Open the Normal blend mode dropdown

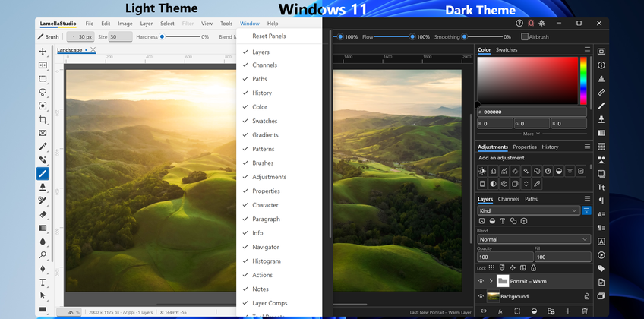click(x=534, y=239)
